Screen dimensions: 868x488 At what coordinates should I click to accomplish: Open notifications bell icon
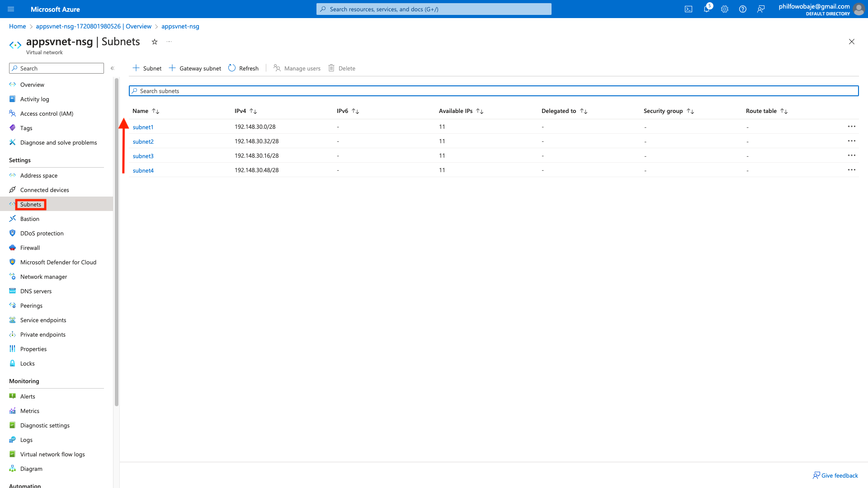coord(707,9)
